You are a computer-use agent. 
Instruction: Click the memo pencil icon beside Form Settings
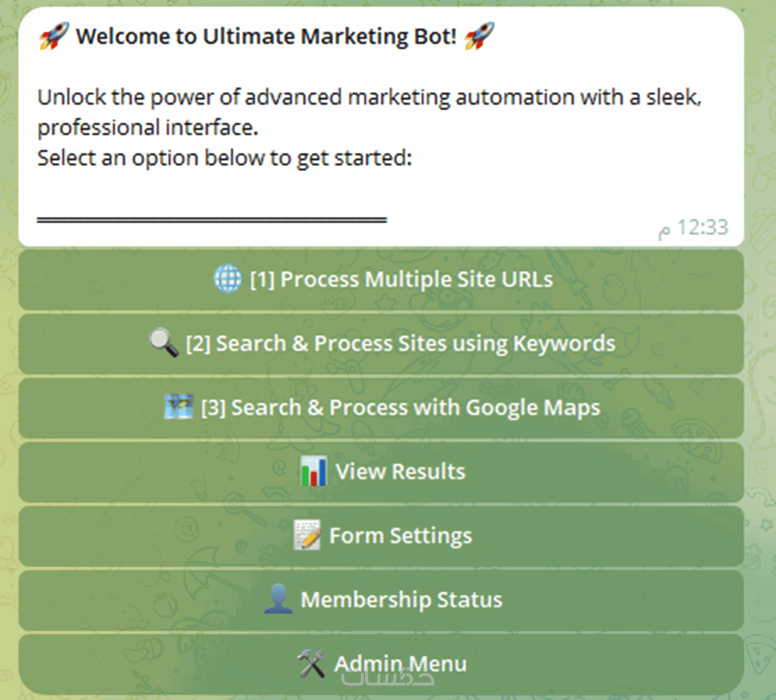pos(307,535)
